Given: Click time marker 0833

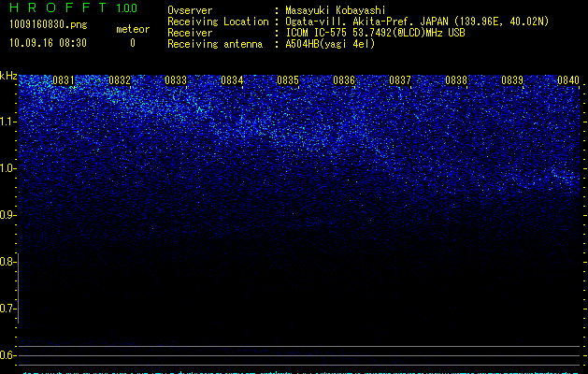Looking at the screenshot, I should click(176, 80).
